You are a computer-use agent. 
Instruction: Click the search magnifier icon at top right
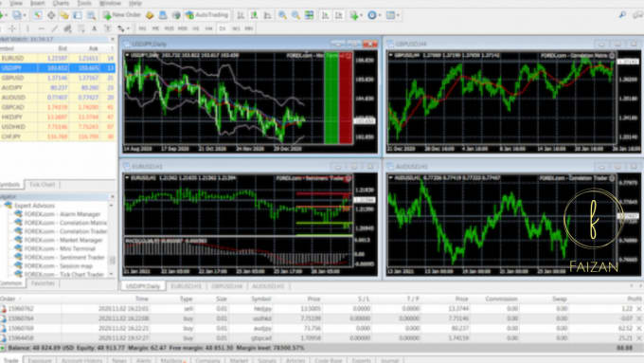tap(622, 15)
